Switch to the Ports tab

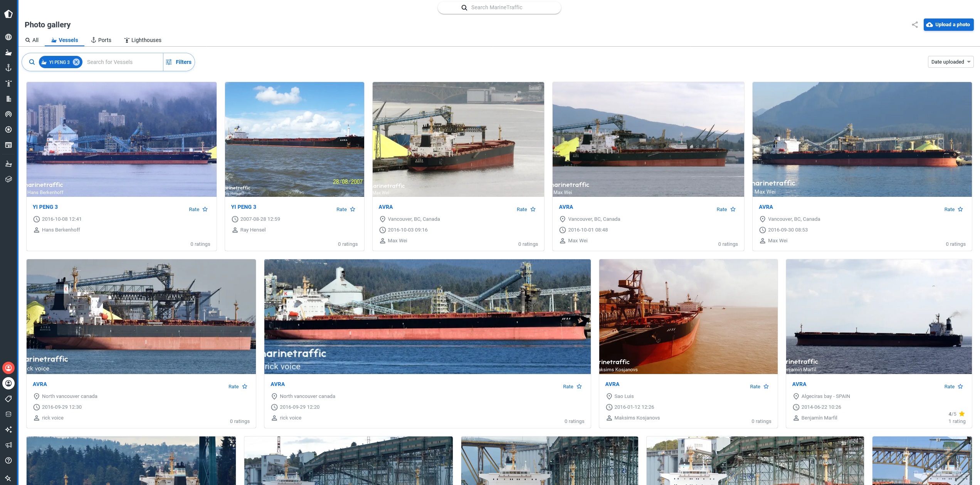[x=101, y=40]
